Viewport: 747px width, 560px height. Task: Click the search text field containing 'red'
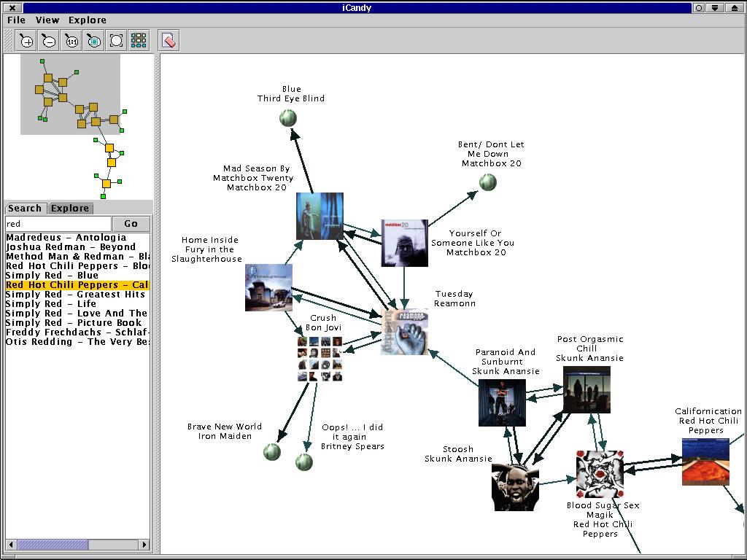click(58, 224)
